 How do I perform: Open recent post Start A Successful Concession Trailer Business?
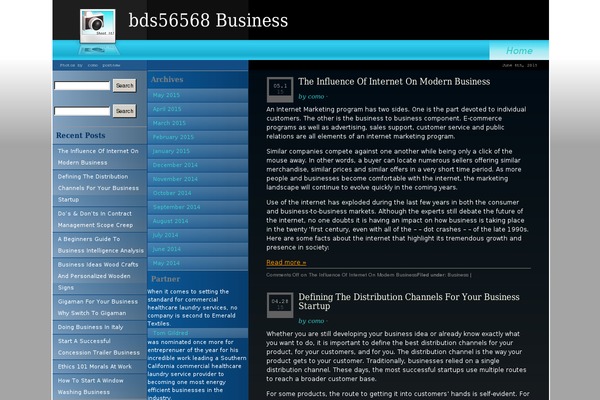click(x=99, y=347)
